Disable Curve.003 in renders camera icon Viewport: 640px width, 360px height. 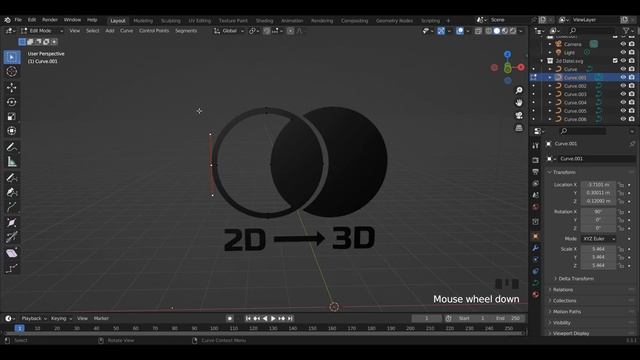[x=632, y=94]
